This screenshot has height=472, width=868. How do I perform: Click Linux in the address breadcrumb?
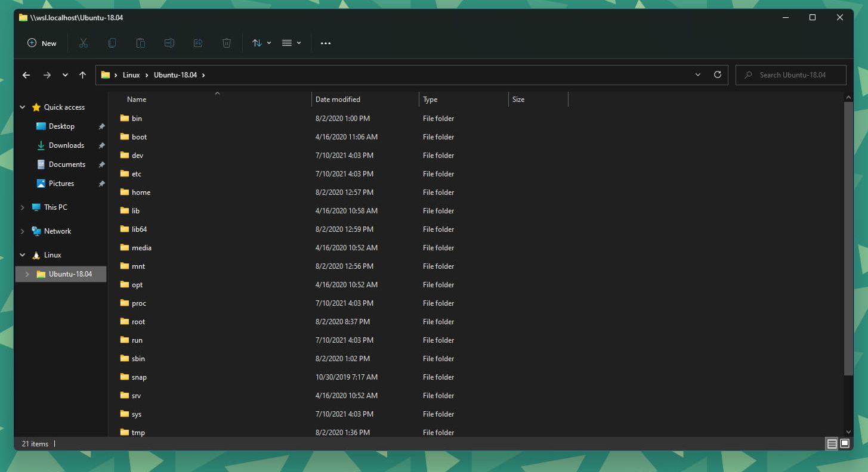point(131,75)
